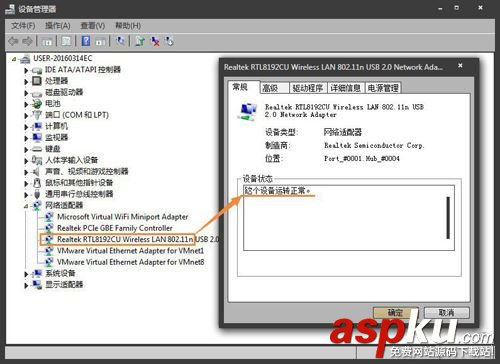Screen dimensions: 500x364
Task: Click the Properties toolbar icon
Action: point(67,41)
